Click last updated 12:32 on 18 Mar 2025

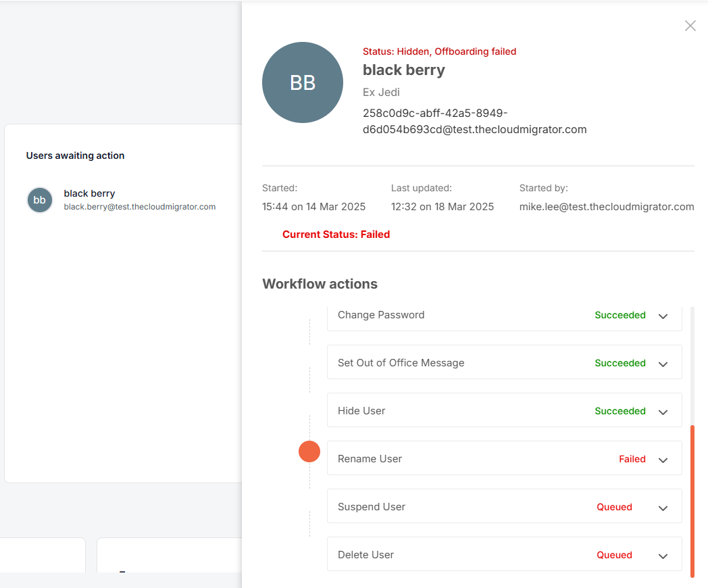click(442, 206)
